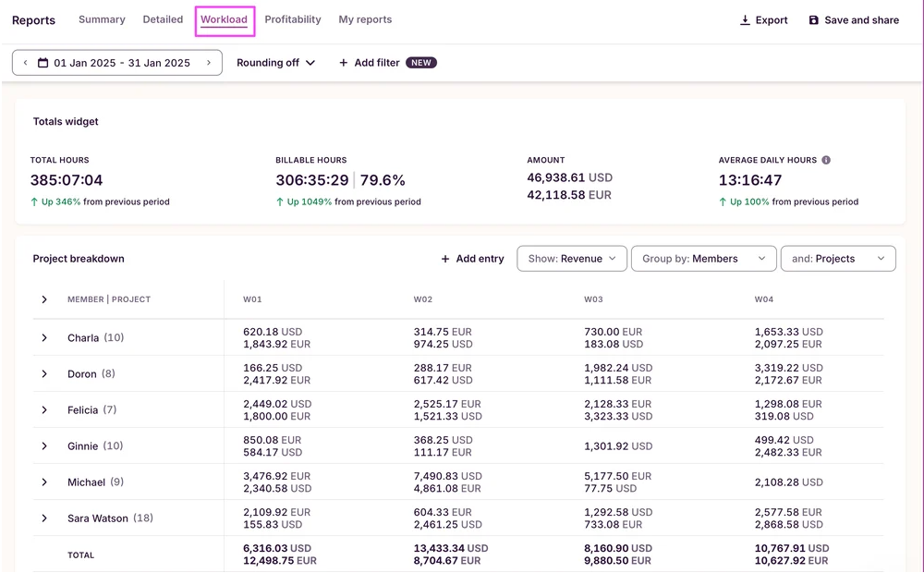
Task: Switch to the Profitability tab
Action: (293, 19)
